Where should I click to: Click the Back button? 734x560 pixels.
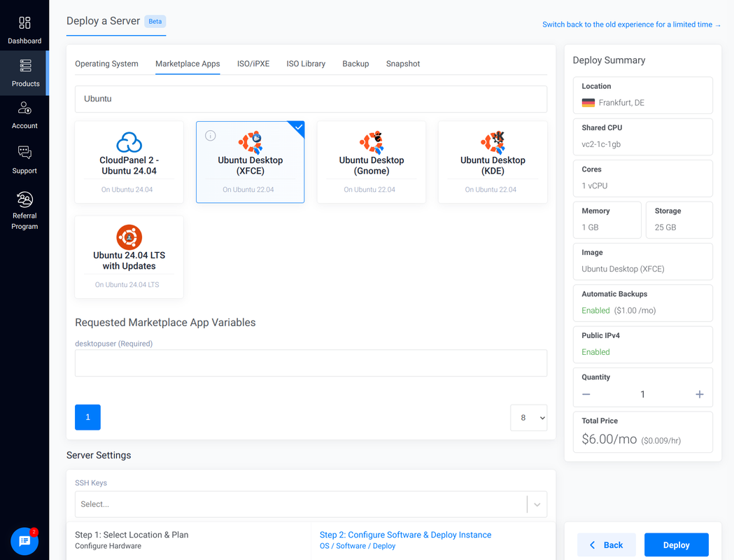tap(606, 545)
